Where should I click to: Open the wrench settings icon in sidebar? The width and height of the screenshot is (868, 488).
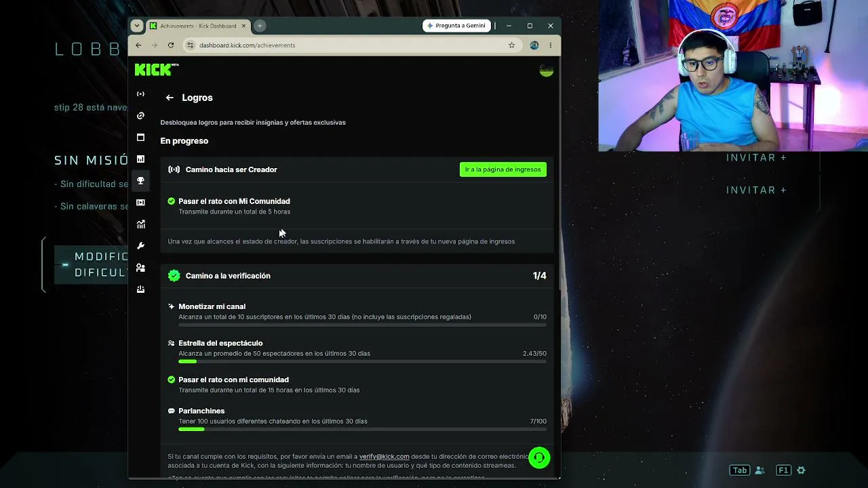point(140,245)
